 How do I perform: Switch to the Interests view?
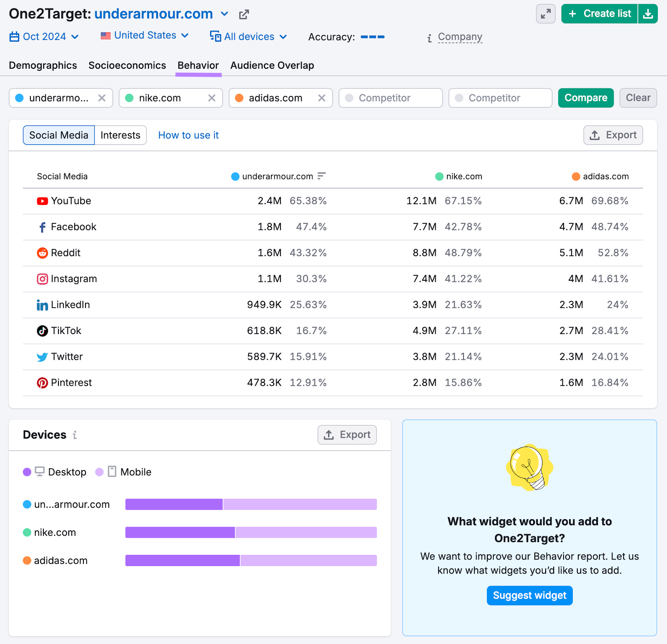(x=120, y=135)
